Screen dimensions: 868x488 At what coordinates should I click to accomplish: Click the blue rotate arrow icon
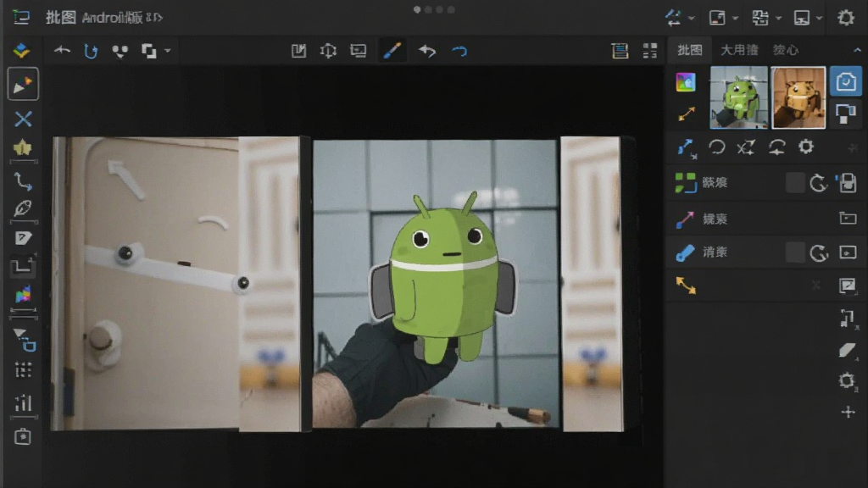[x=91, y=51]
